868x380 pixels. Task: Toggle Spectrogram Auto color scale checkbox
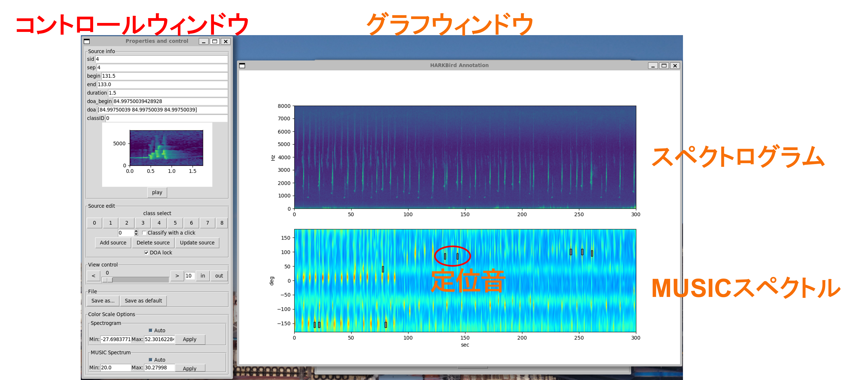pyautogui.click(x=151, y=330)
